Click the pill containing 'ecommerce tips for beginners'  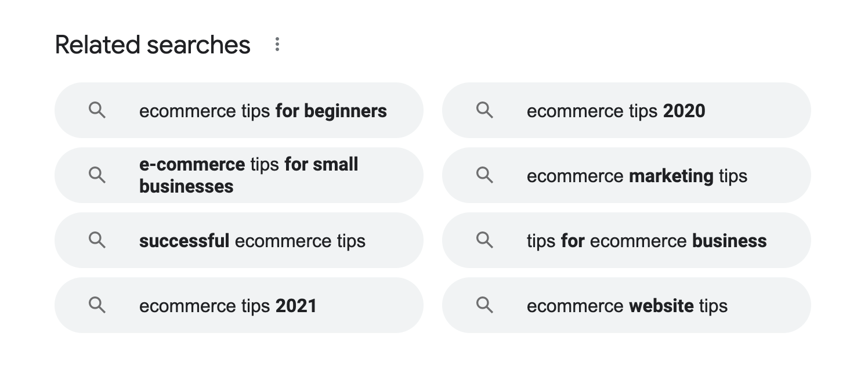[x=239, y=110]
